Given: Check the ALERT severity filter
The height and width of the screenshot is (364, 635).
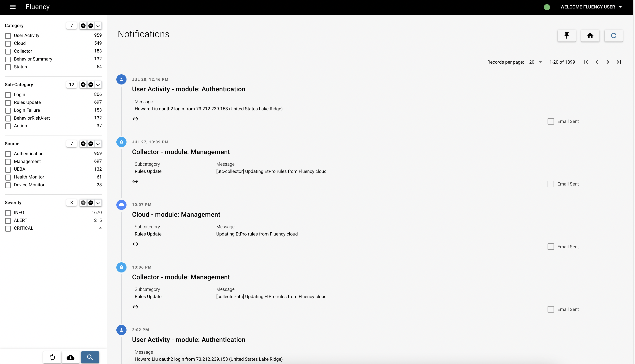Looking at the screenshot, I should pyautogui.click(x=8, y=221).
